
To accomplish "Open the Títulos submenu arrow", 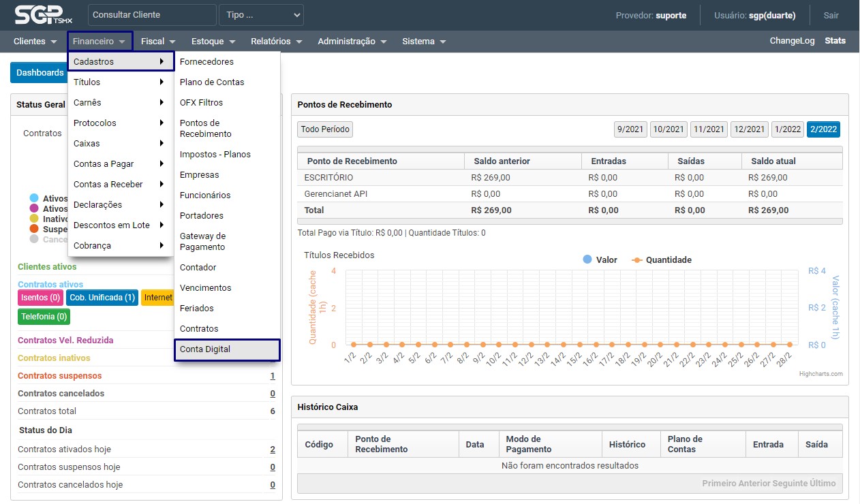I will point(162,82).
